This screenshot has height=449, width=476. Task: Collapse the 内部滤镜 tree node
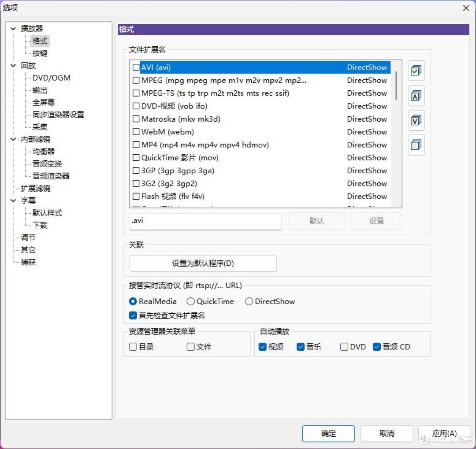[13, 139]
